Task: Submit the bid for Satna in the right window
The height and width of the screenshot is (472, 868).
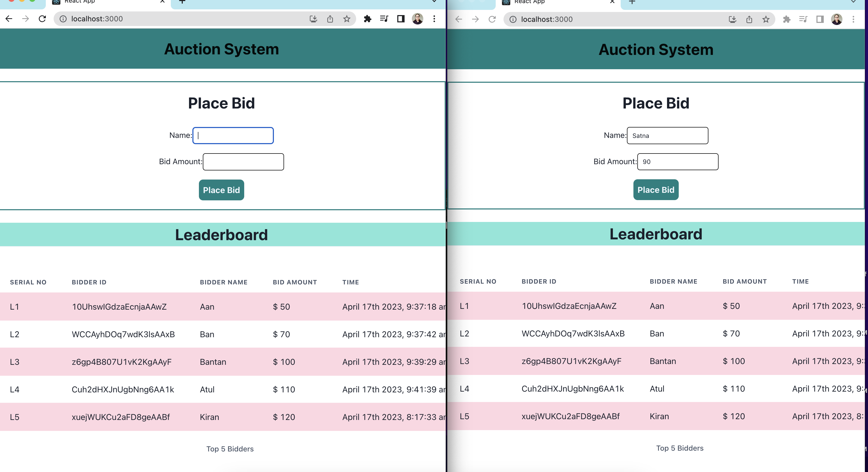Action: pos(655,189)
